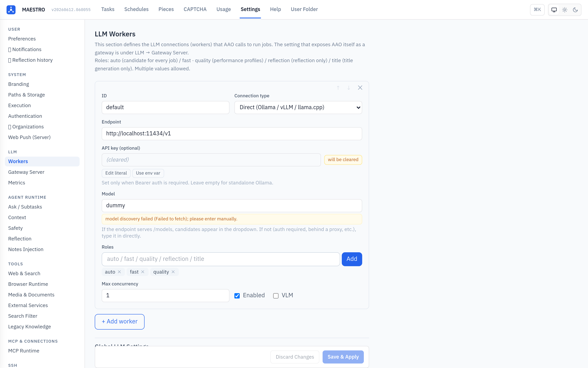Click into the Endpoint field

tap(232, 134)
